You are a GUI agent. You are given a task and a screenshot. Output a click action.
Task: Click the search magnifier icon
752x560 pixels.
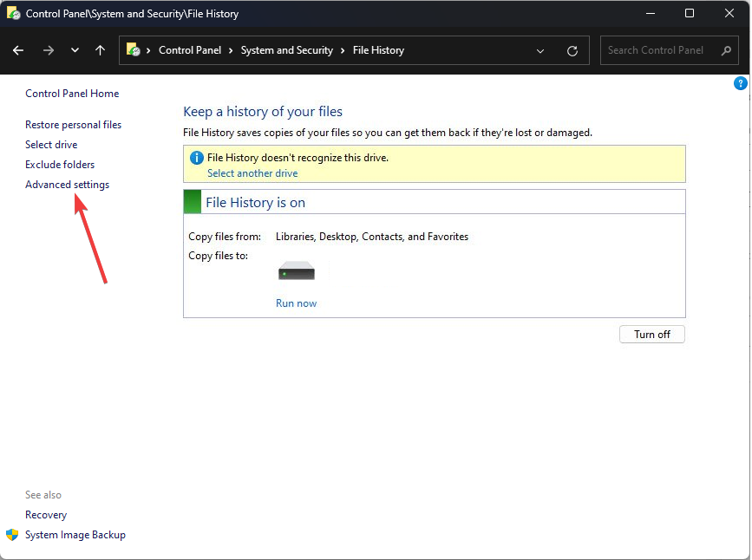tap(726, 50)
